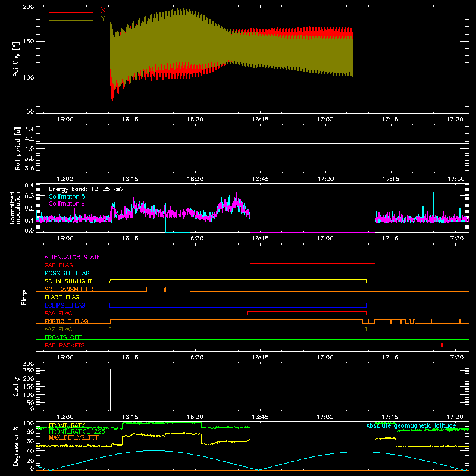Click the Pointing axis label
This screenshot has height=476, width=476.
pos(16,59)
